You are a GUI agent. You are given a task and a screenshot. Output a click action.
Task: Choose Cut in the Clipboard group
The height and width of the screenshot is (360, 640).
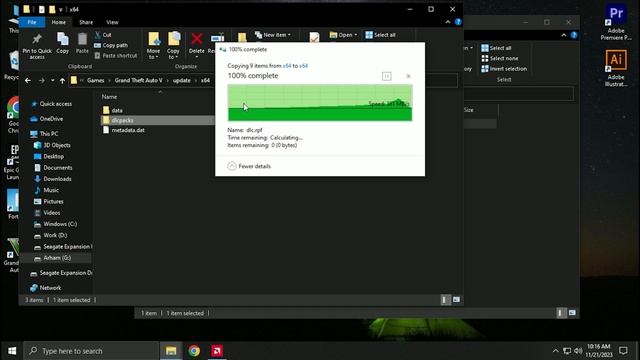pos(103,35)
